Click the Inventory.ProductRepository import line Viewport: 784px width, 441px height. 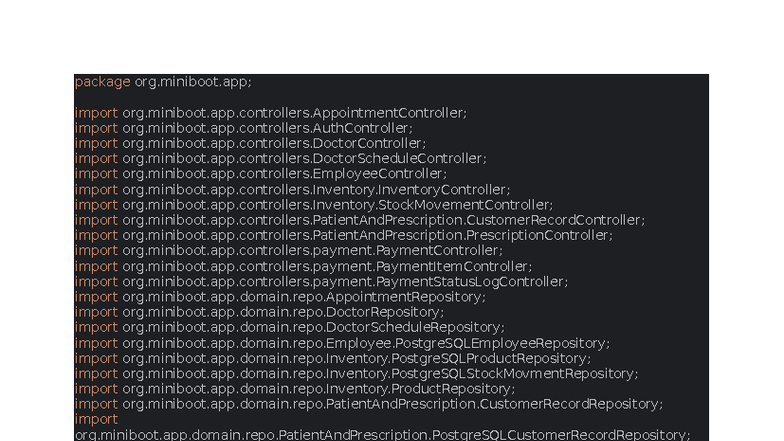[x=294, y=389]
